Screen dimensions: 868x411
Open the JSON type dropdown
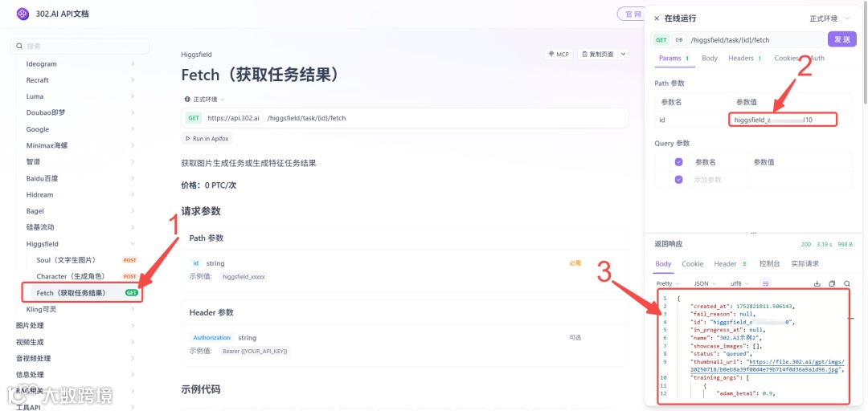(x=706, y=284)
